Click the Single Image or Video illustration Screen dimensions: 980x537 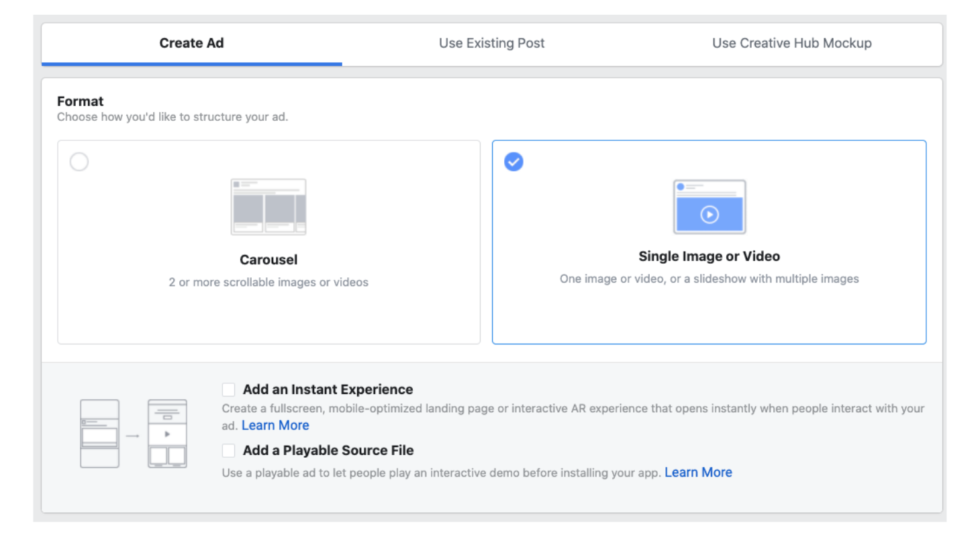pos(709,207)
